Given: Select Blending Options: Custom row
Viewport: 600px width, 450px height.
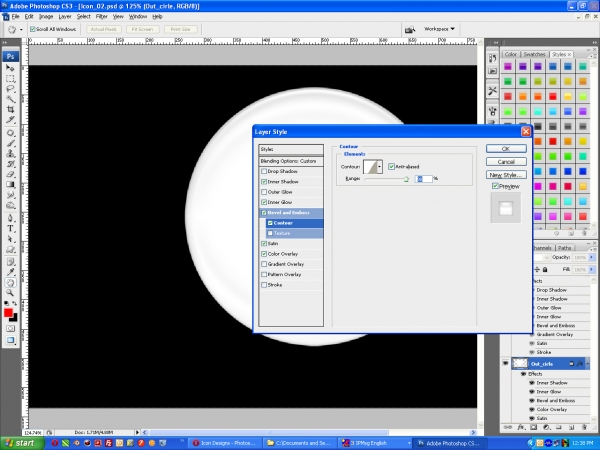Looking at the screenshot, I should pyautogui.click(x=291, y=161).
